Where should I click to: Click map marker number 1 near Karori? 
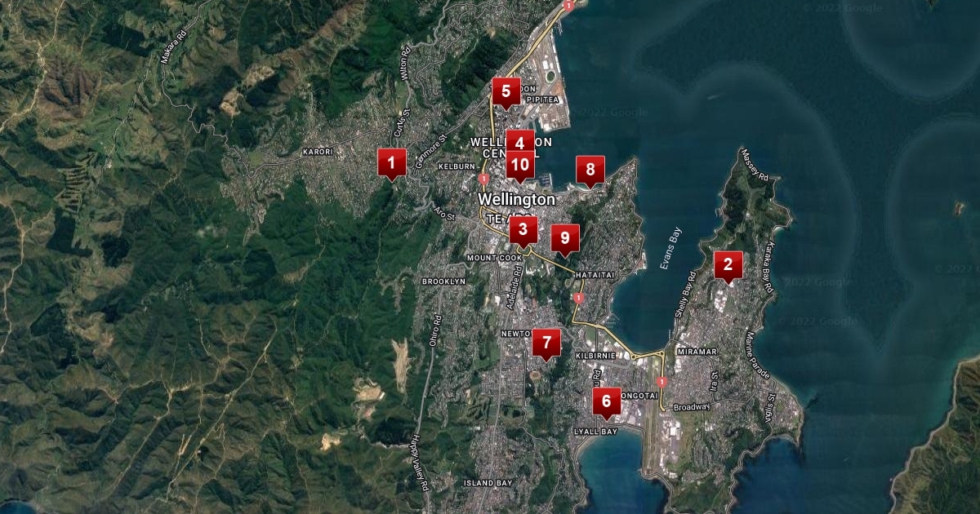pyautogui.click(x=391, y=163)
